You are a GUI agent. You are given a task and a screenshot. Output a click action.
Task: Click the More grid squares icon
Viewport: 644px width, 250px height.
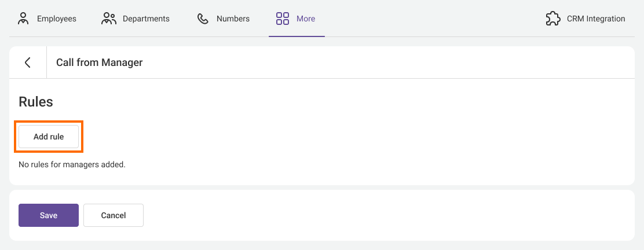tap(283, 19)
